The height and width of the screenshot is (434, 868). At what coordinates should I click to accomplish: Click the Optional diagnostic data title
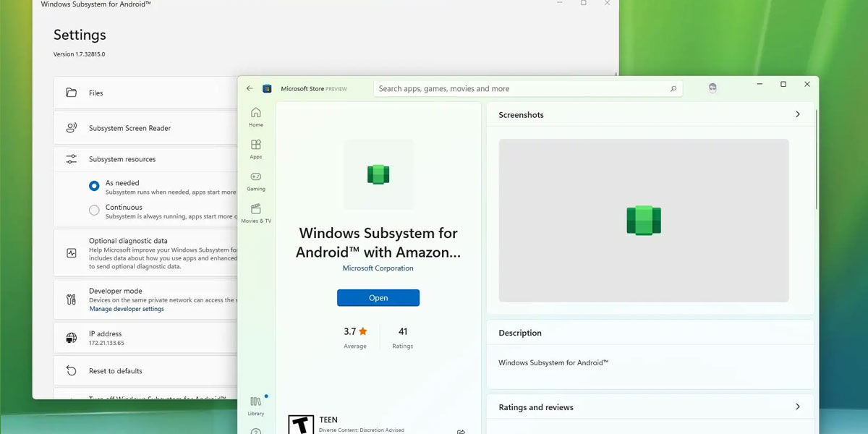click(x=128, y=241)
